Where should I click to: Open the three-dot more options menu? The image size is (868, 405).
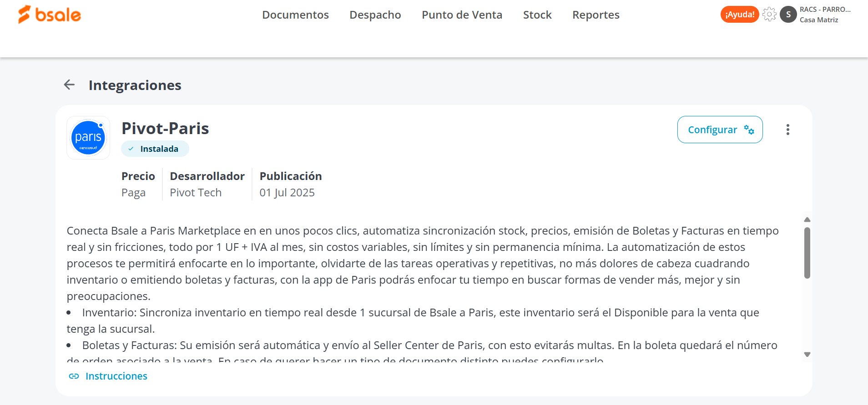click(787, 130)
